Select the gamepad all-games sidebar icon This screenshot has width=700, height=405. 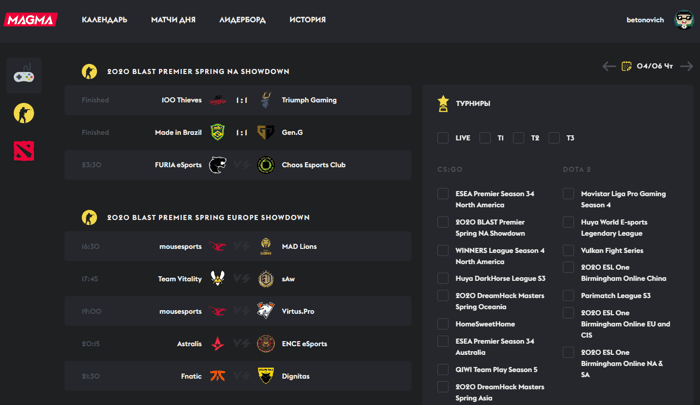[x=24, y=75]
